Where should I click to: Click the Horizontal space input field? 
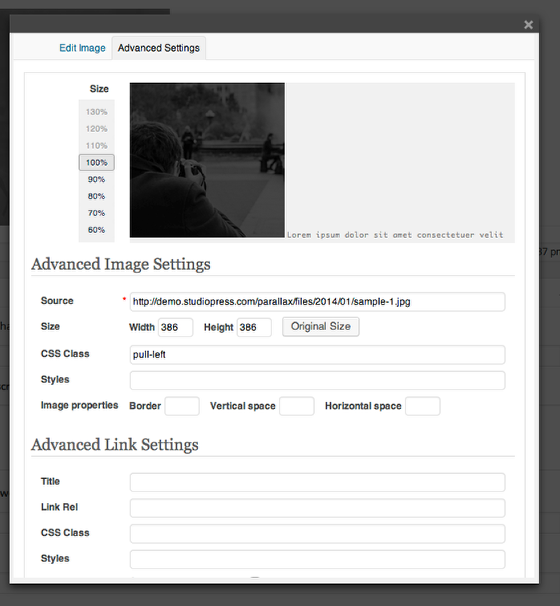(x=423, y=406)
